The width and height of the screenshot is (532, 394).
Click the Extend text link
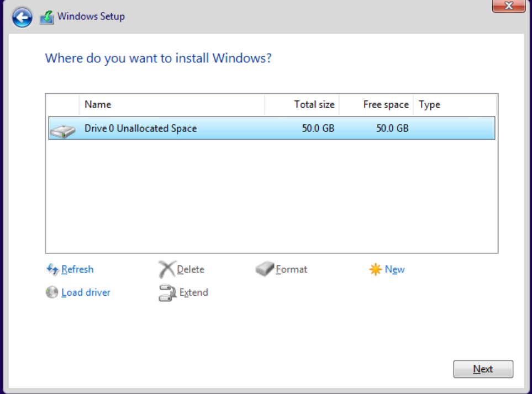coord(194,292)
